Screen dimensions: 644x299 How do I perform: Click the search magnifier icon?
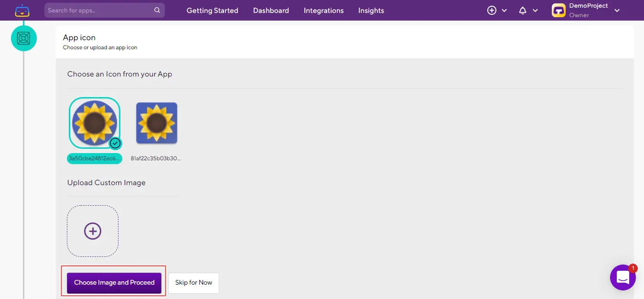157,10
